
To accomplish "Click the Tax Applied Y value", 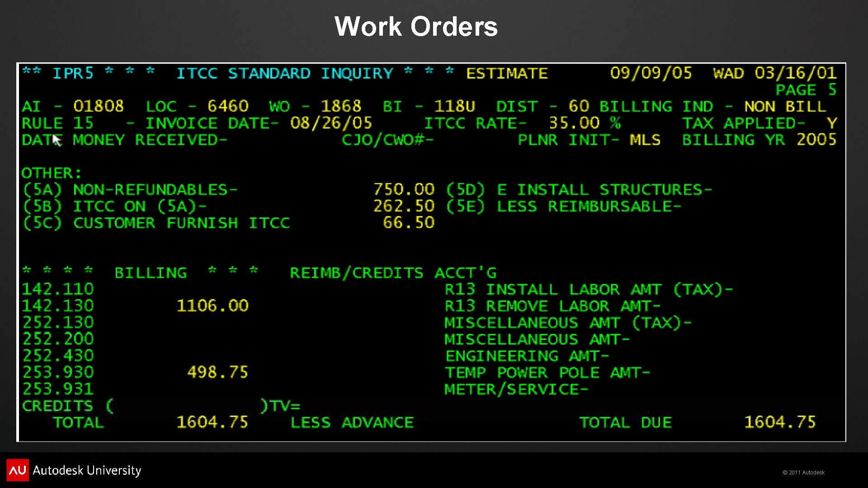I will 832,123.
